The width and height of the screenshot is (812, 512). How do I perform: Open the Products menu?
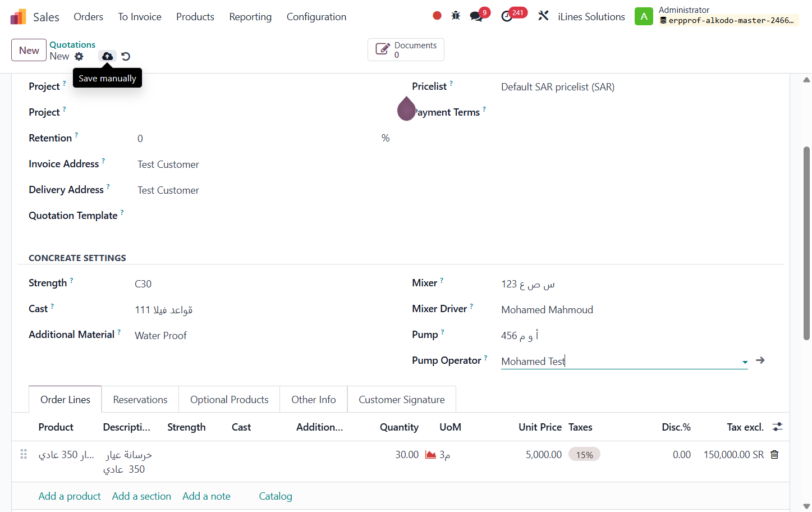point(195,17)
